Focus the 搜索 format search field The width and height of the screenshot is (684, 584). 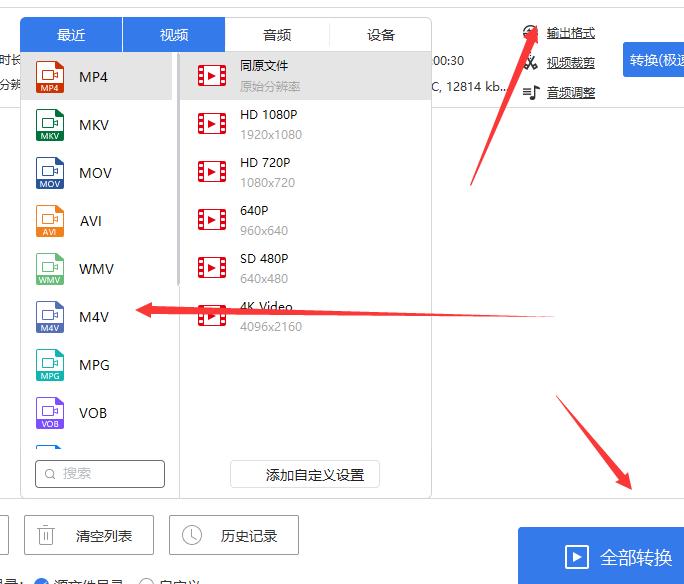(100, 474)
